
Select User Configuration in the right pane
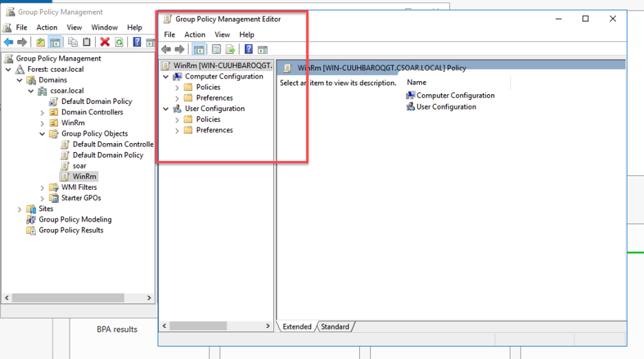(446, 107)
